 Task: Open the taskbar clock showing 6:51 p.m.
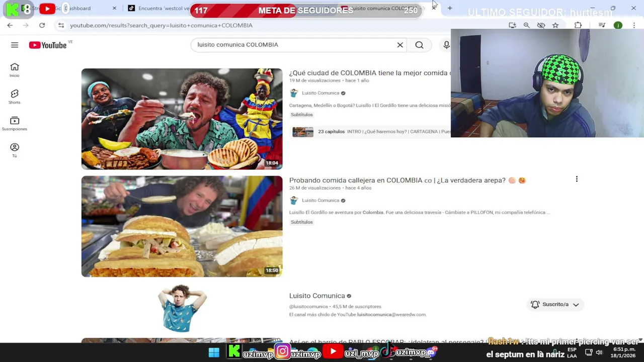click(623, 352)
